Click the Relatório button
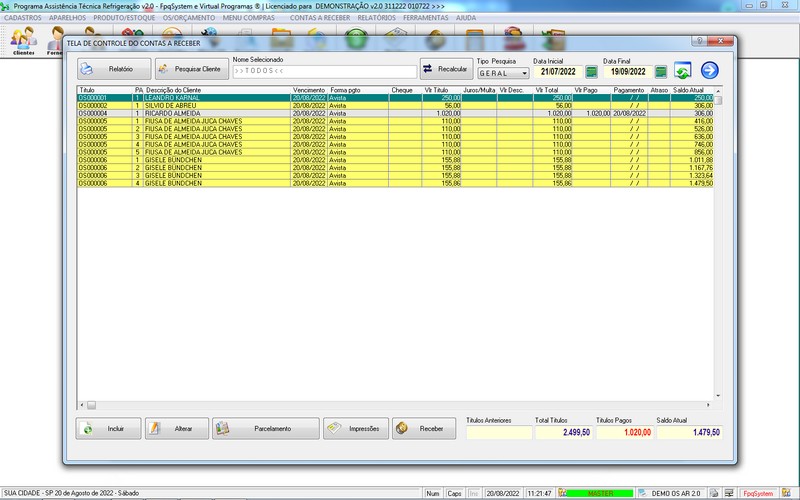Screen dimensions: 800x500 click(x=114, y=69)
